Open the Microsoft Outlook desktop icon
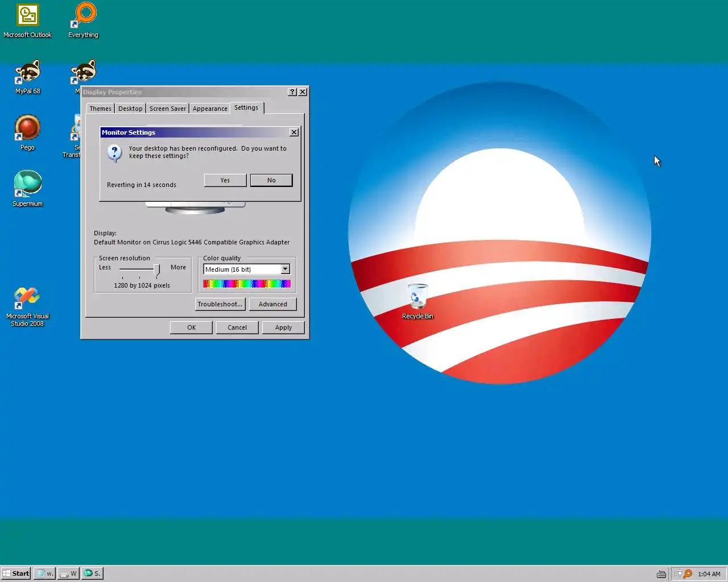This screenshot has height=582, width=728. (x=27, y=21)
